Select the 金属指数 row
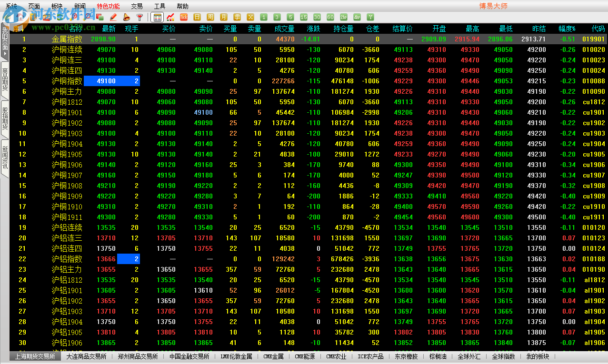608x364 pixels. pos(309,39)
